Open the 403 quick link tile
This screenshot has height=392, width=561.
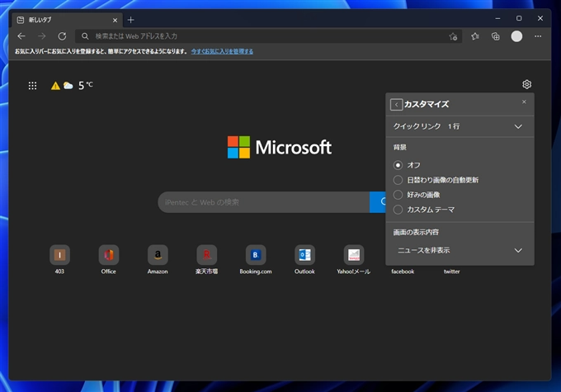pos(59,259)
